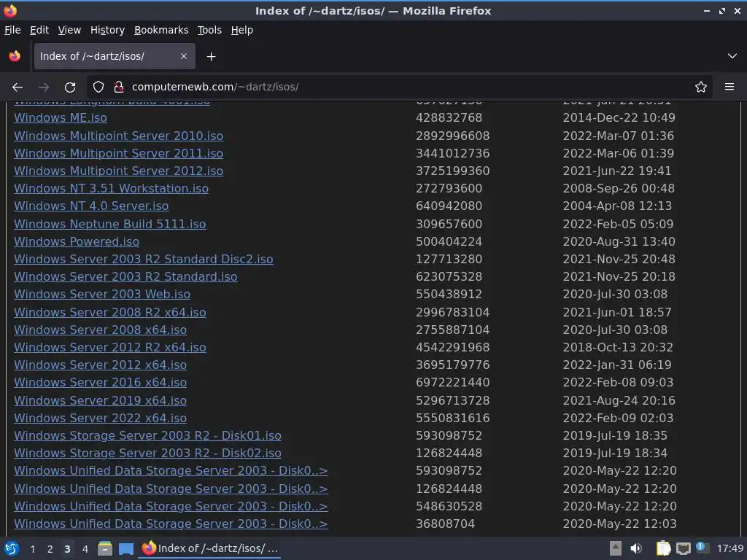Open the Help menu
Screen dimensions: 747x560
(x=242, y=30)
